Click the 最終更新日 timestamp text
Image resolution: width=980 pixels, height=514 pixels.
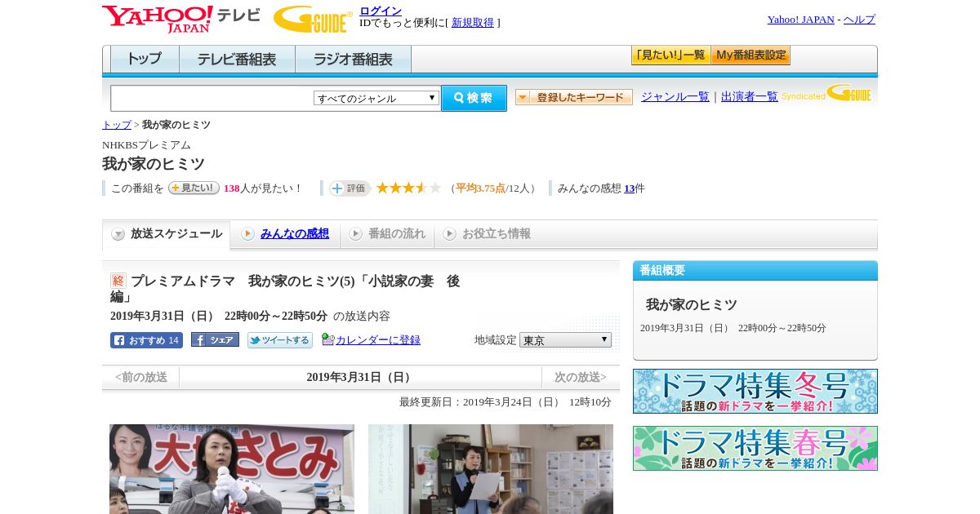(506, 402)
